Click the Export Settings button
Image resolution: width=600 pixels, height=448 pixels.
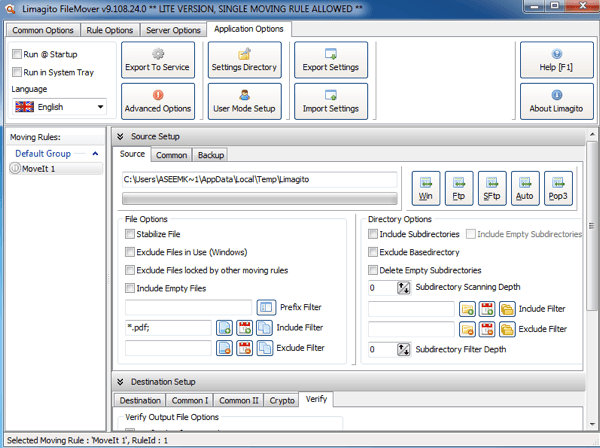click(331, 60)
